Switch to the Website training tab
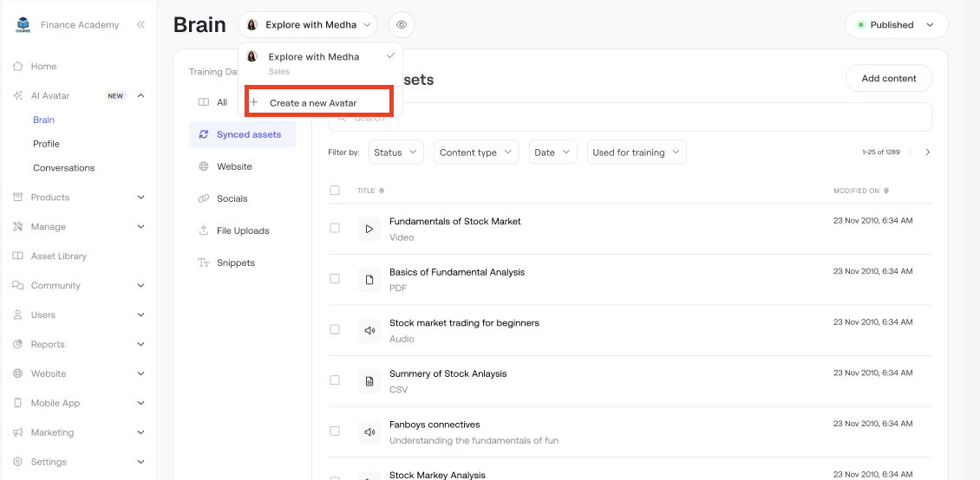The image size is (980, 480). tap(234, 166)
